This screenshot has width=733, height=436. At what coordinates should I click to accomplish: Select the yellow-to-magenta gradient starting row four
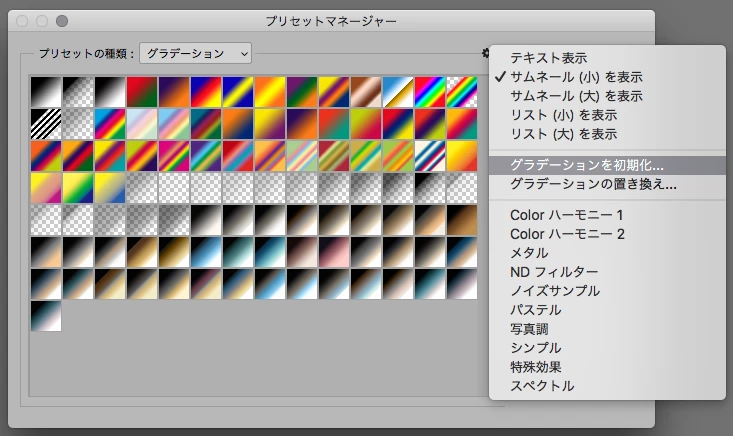[x=46, y=188]
